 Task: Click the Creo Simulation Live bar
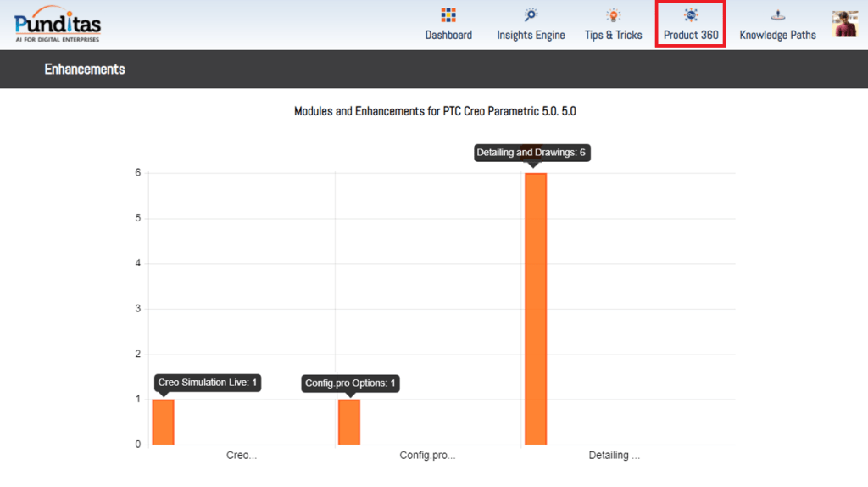click(163, 422)
